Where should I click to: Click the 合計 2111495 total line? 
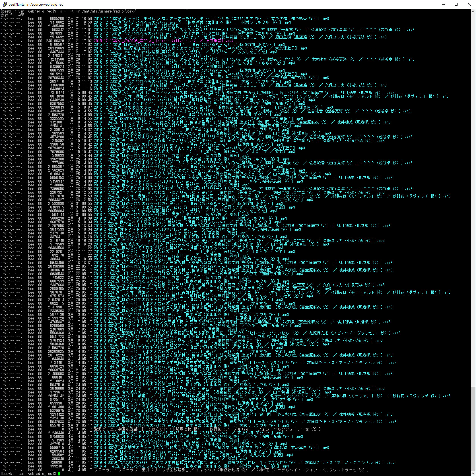tap(13, 15)
